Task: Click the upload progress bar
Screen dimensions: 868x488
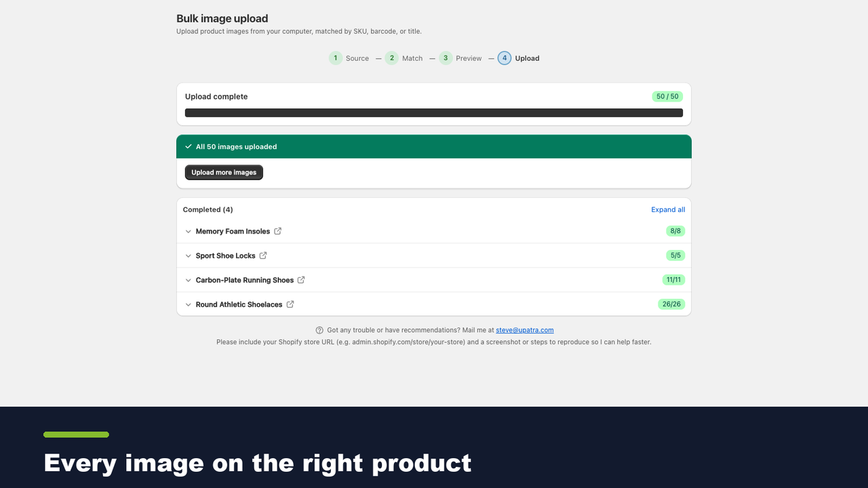Action: (x=434, y=113)
